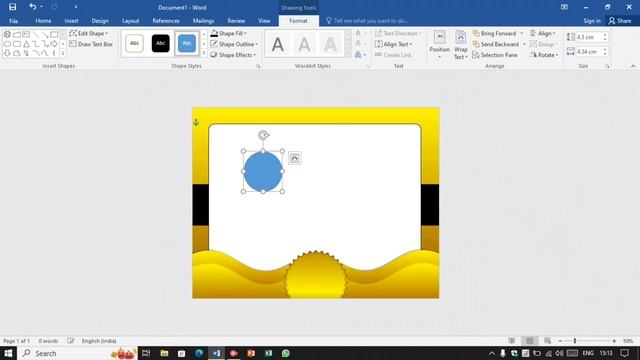Click the anchor icon on the page

pos(196,122)
